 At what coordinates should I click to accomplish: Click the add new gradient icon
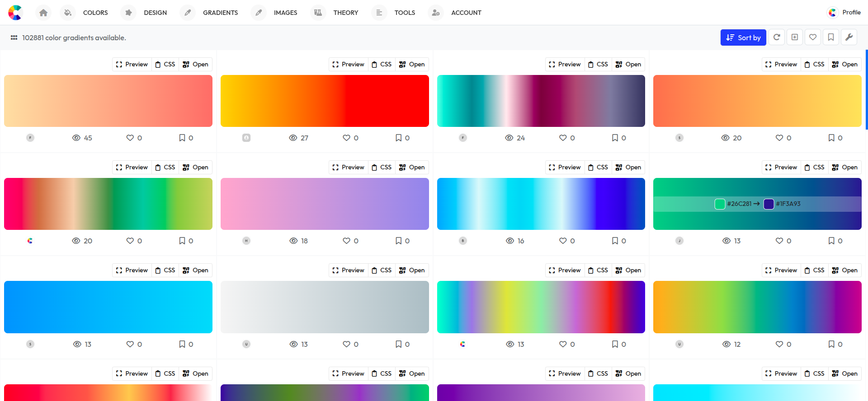(x=795, y=37)
